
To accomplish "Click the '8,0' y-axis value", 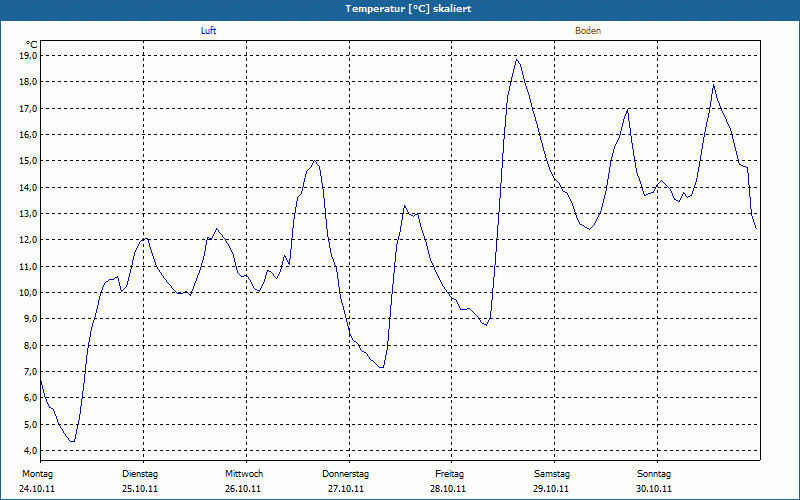I will click(31, 345).
